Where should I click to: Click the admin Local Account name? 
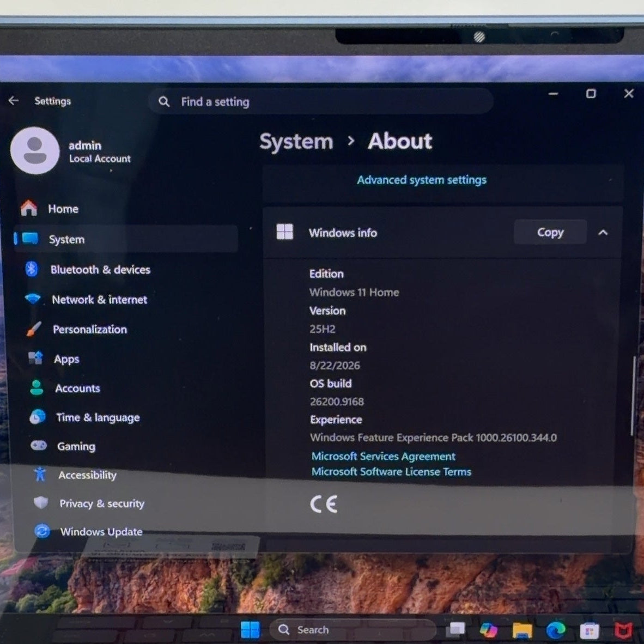coord(99,151)
